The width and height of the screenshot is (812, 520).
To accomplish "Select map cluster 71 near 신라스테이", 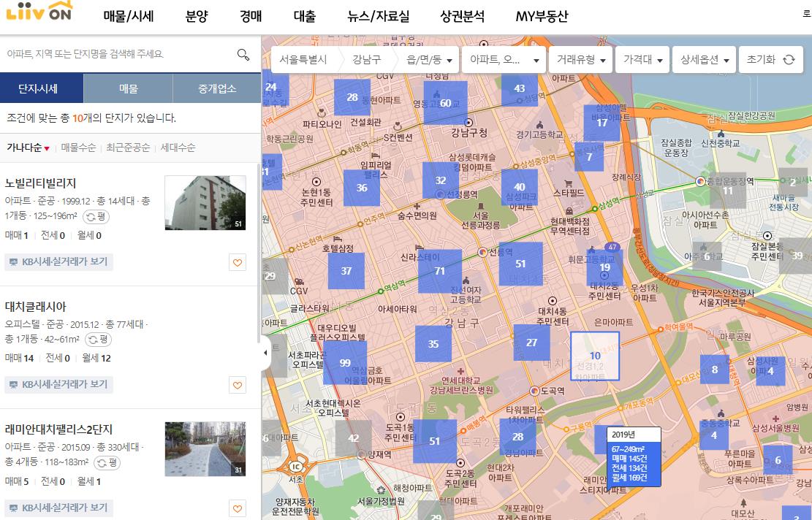I will pos(440,271).
